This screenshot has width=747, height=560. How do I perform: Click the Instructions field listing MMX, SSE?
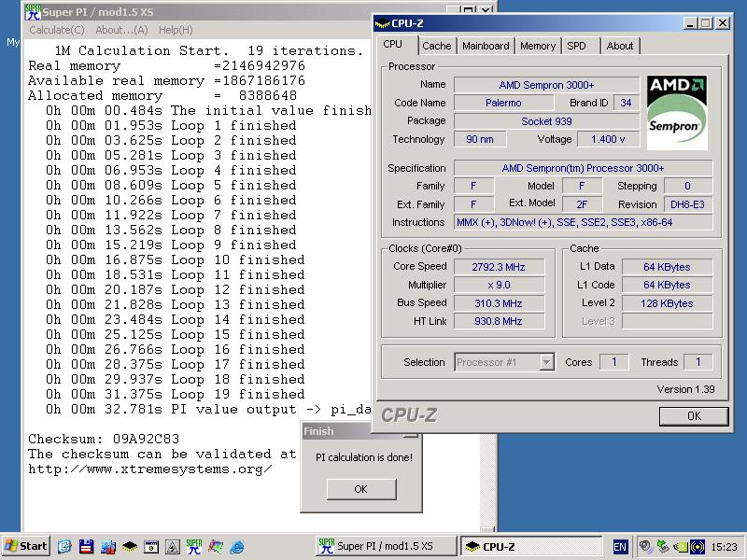click(583, 222)
